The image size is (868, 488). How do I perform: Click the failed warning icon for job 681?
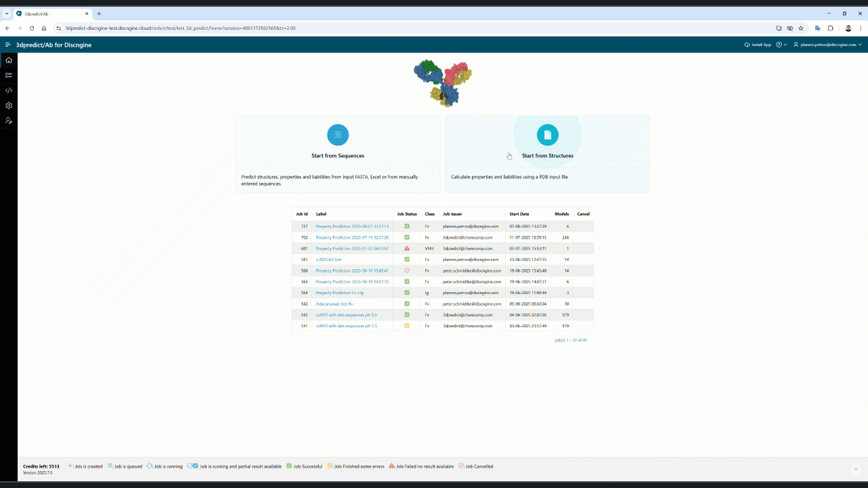pos(407,248)
